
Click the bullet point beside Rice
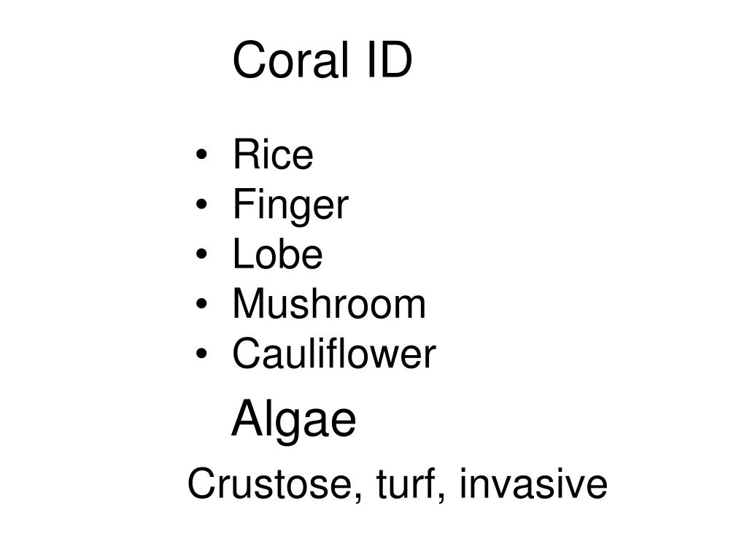pyautogui.click(x=201, y=155)
